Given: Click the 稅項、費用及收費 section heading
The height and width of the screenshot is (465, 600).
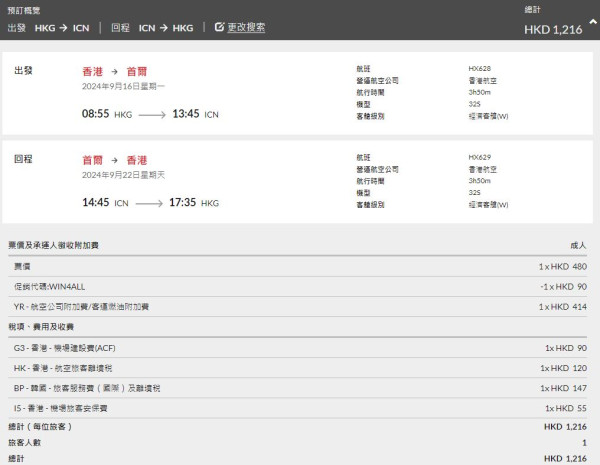Looking at the screenshot, I should click(x=41, y=327).
